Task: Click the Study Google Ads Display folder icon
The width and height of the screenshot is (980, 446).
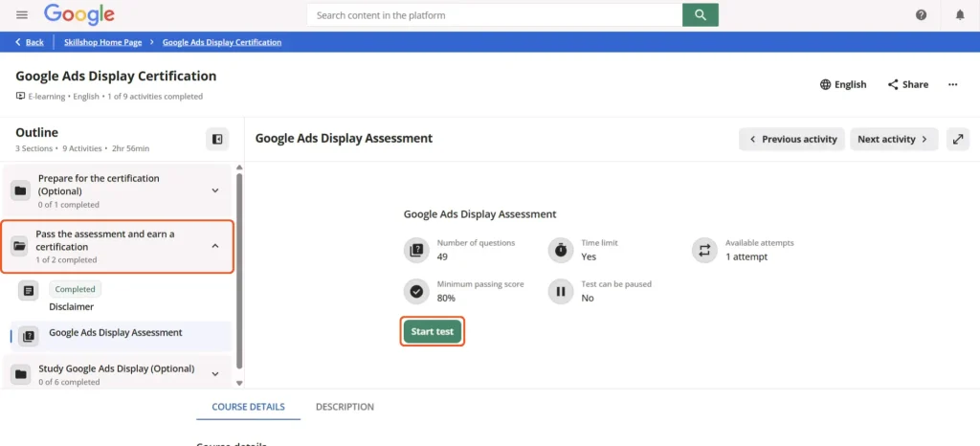Action: click(21, 374)
